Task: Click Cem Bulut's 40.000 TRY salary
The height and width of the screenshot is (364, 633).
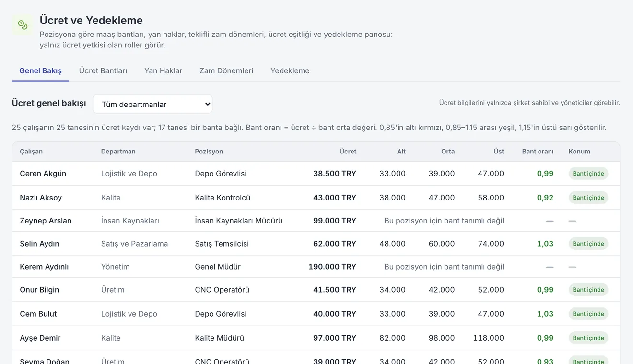Action: 335,314
